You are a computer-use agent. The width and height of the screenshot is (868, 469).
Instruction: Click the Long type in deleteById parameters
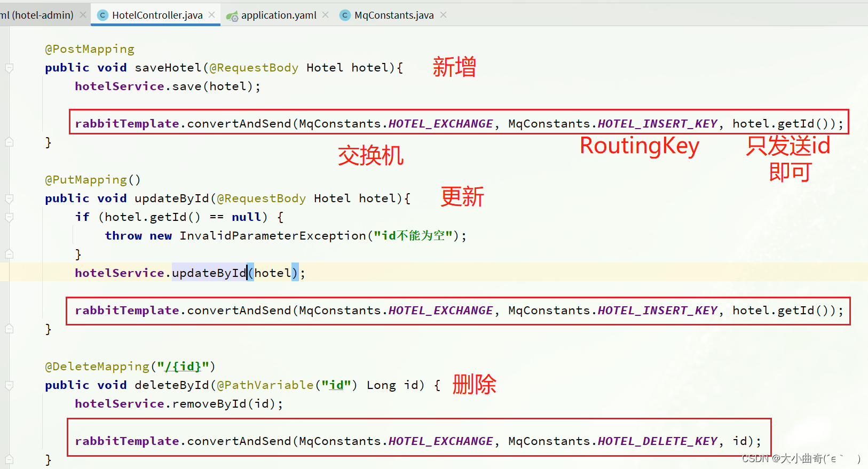[x=381, y=385]
